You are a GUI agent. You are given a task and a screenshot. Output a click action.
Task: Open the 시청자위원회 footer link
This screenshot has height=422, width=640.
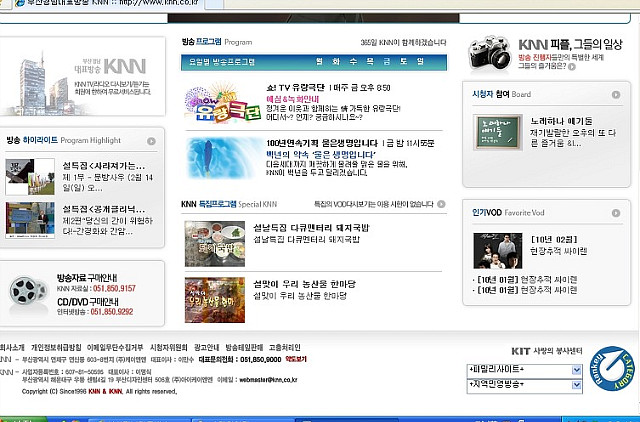tap(169, 348)
